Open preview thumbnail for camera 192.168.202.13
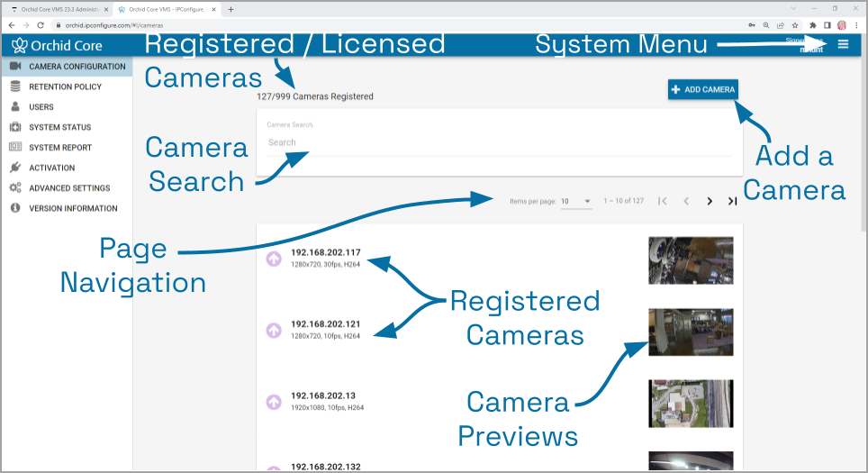 click(691, 404)
